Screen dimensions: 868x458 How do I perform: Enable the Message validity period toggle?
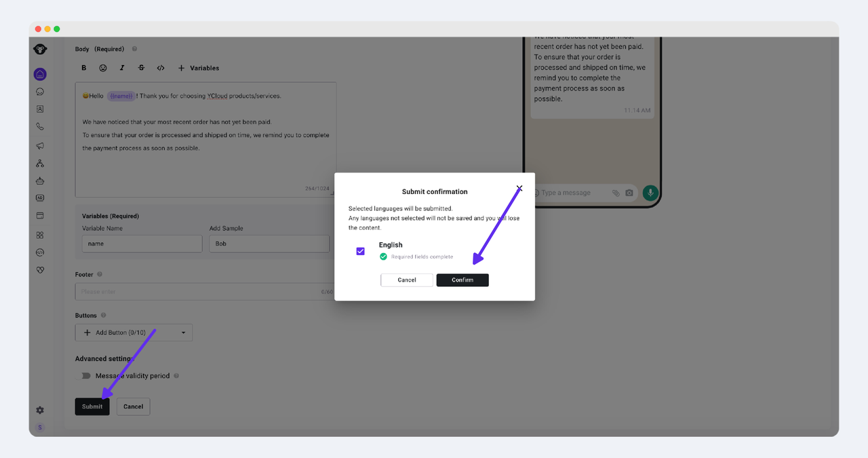[86, 376]
